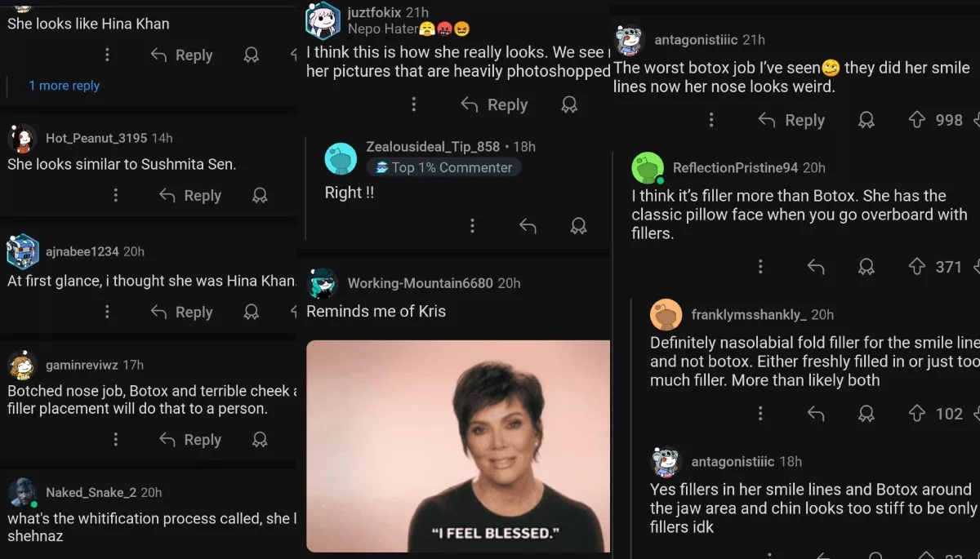Open Naked_Snake_2's profile avatar

point(23,493)
